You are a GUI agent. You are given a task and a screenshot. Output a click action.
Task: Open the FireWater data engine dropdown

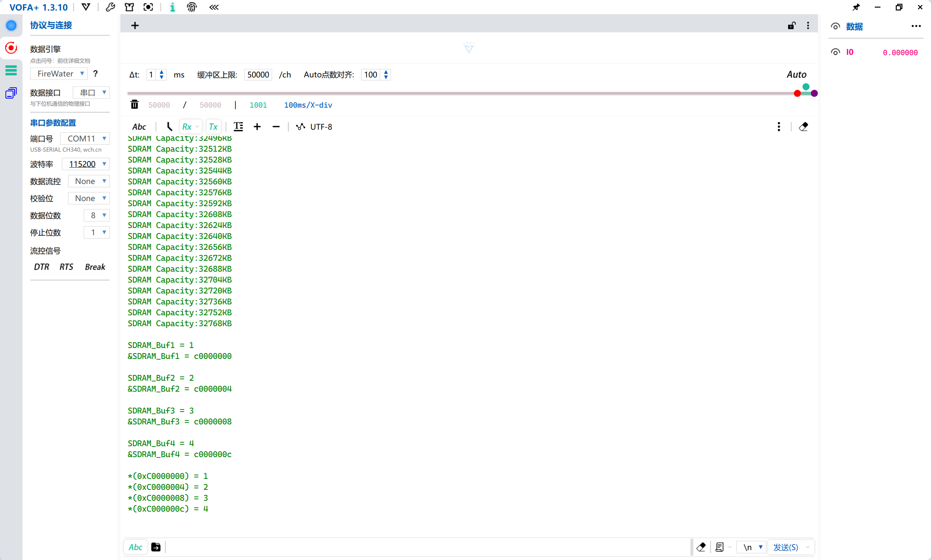59,73
